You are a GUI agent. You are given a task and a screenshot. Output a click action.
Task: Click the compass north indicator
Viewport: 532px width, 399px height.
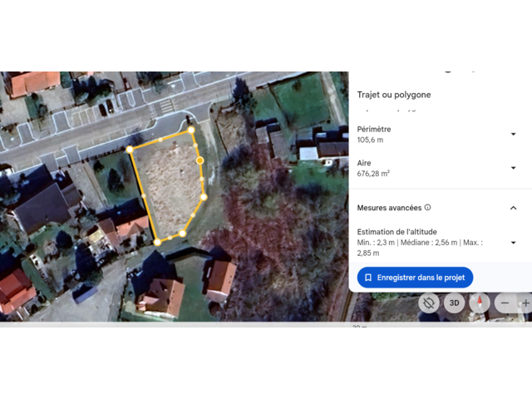point(480,303)
